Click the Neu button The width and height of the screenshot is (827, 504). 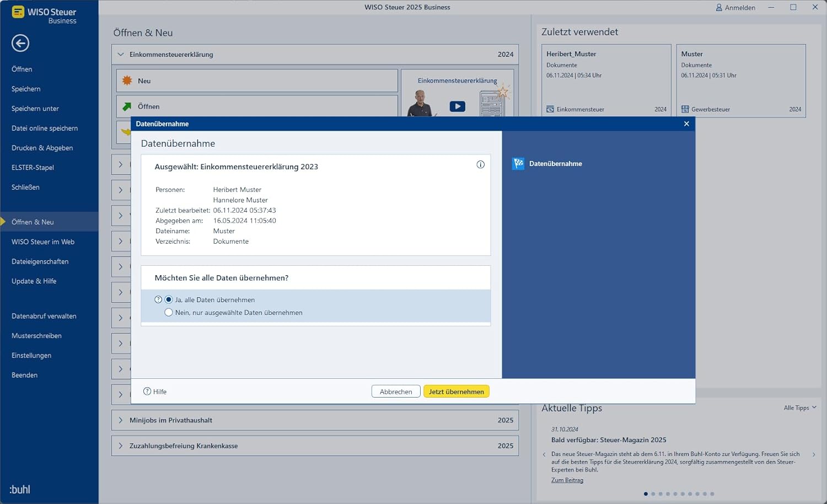pyautogui.click(x=257, y=81)
